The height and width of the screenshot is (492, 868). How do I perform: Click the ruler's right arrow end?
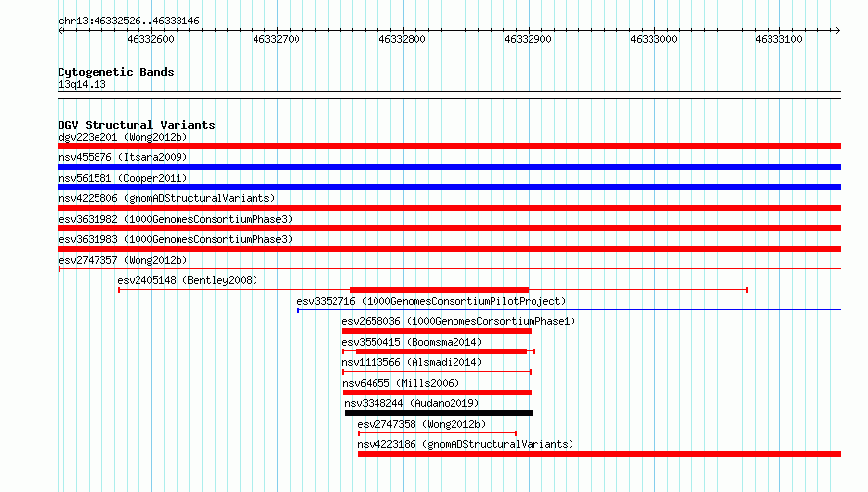[x=838, y=31]
